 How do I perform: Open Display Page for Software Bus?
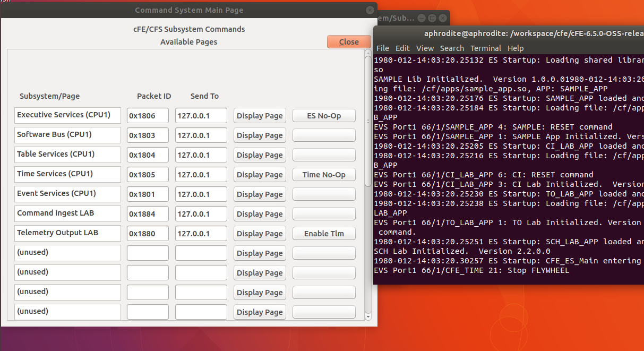pyautogui.click(x=260, y=135)
